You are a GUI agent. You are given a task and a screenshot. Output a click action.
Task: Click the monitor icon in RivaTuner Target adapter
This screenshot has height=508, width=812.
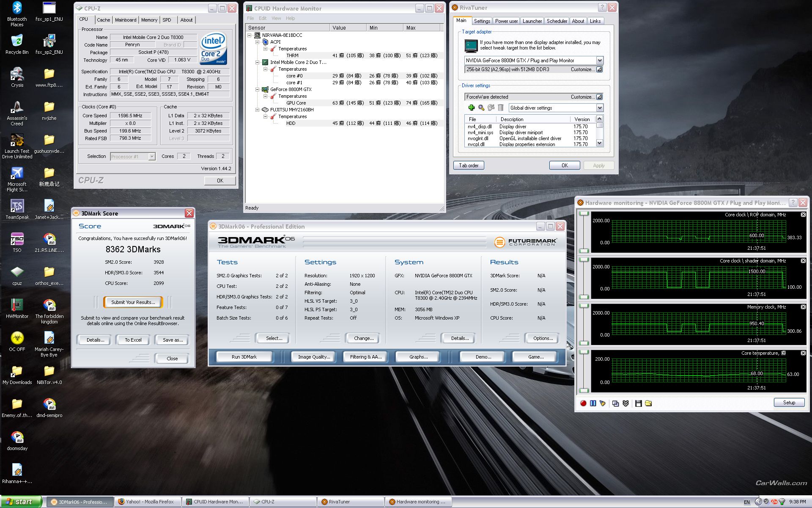471,45
